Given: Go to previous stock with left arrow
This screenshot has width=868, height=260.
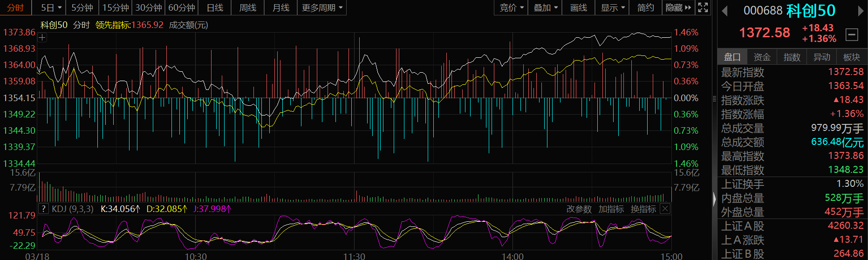Looking at the screenshot, I should (724, 11).
